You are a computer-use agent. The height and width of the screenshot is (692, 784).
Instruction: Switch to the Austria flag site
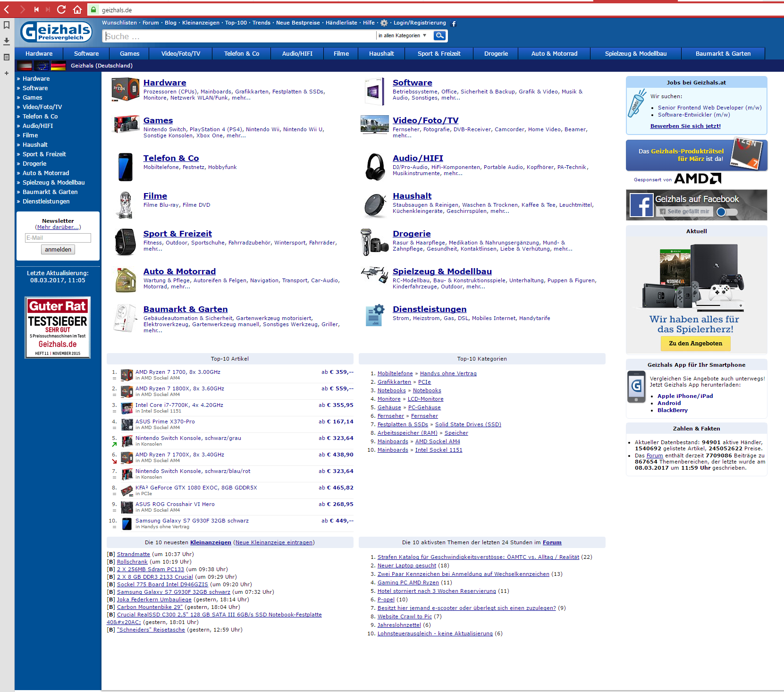24,66
